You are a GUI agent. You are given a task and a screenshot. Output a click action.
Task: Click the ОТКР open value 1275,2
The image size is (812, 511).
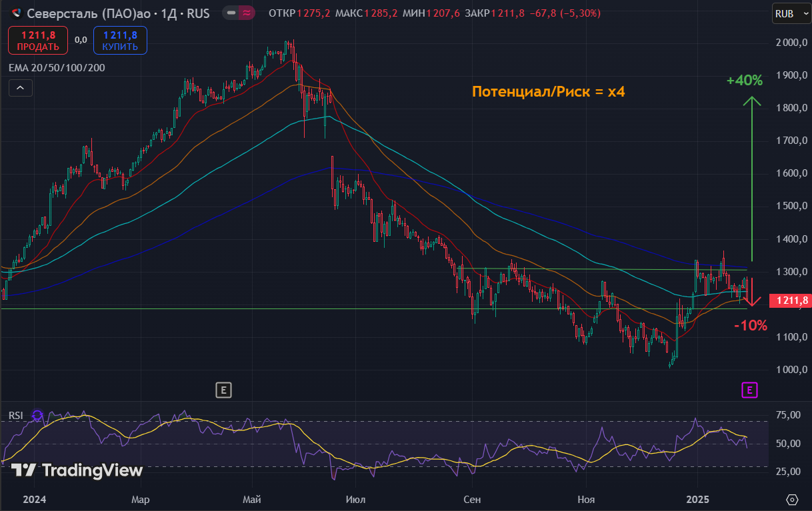point(313,13)
